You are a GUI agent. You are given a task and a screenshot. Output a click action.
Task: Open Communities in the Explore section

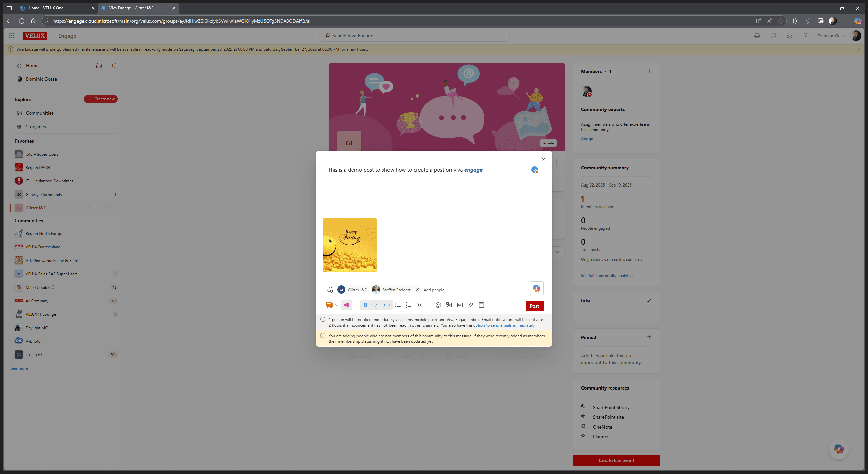[39, 113]
